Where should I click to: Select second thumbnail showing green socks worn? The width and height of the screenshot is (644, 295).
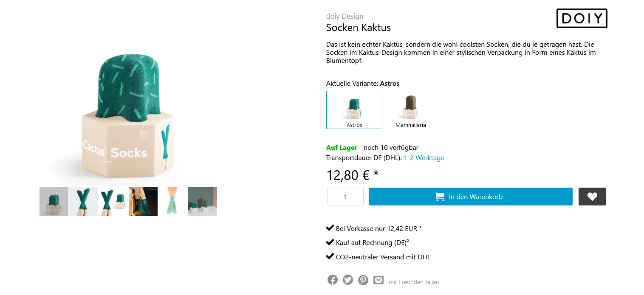point(84,202)
